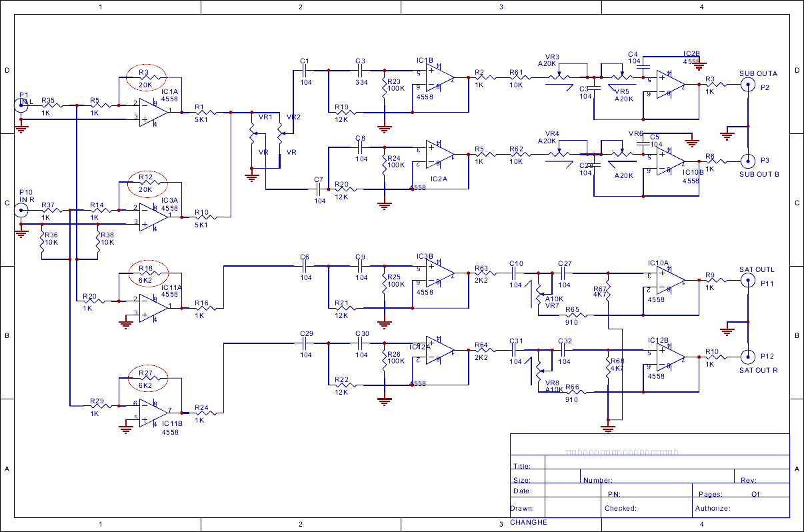Click the R22 12K resistor label
This screenshot has width=804, height=532.
(342, 385)
